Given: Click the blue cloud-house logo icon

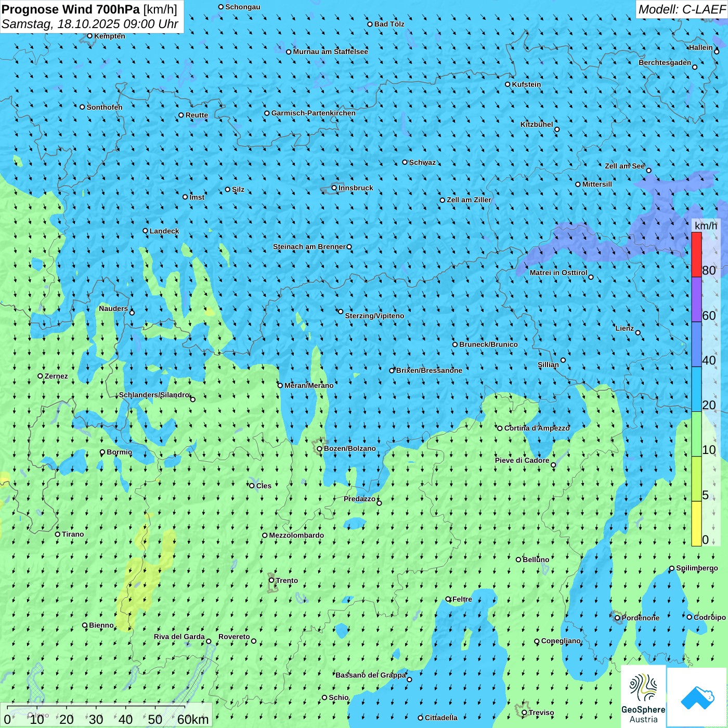Looking at the screenshot, I should (x=697, y=697).
